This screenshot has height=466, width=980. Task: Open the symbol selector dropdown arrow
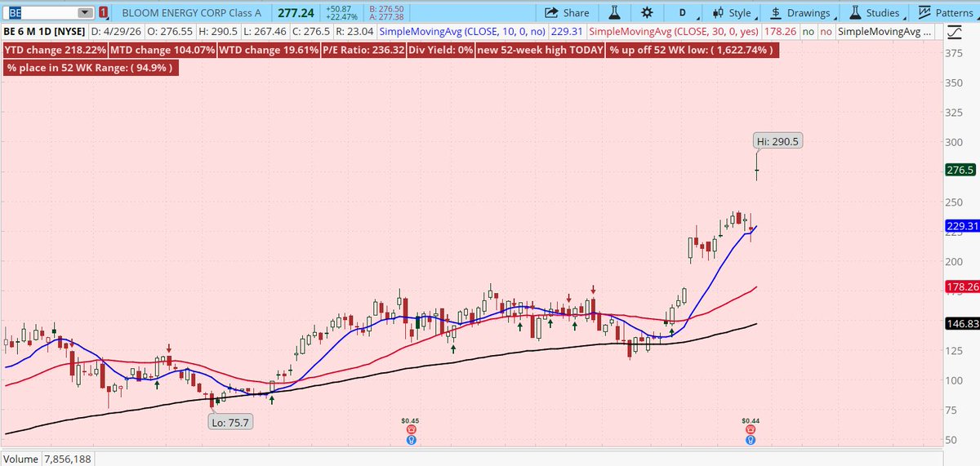85,12
